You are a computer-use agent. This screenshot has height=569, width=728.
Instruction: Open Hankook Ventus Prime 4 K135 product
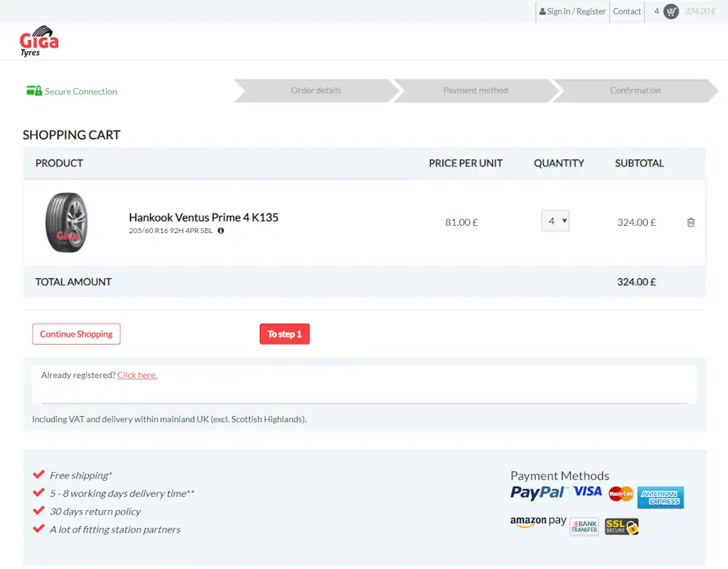coord(203,217)
